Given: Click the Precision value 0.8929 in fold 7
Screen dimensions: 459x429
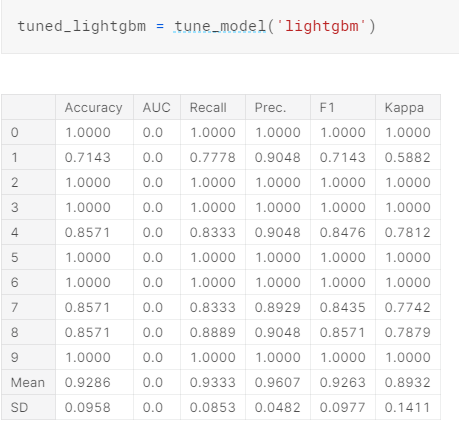Looking at the screenshot, I should [278, 307].
